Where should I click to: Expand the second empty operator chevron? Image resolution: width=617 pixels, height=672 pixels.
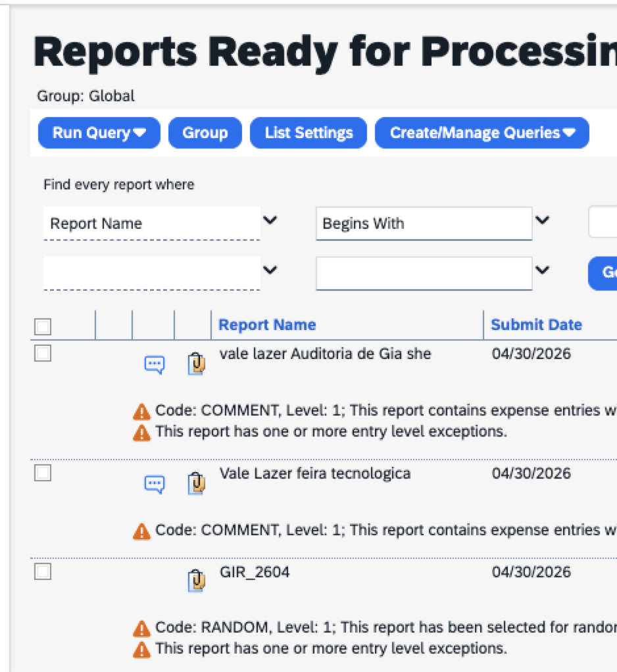coord(543,270)
